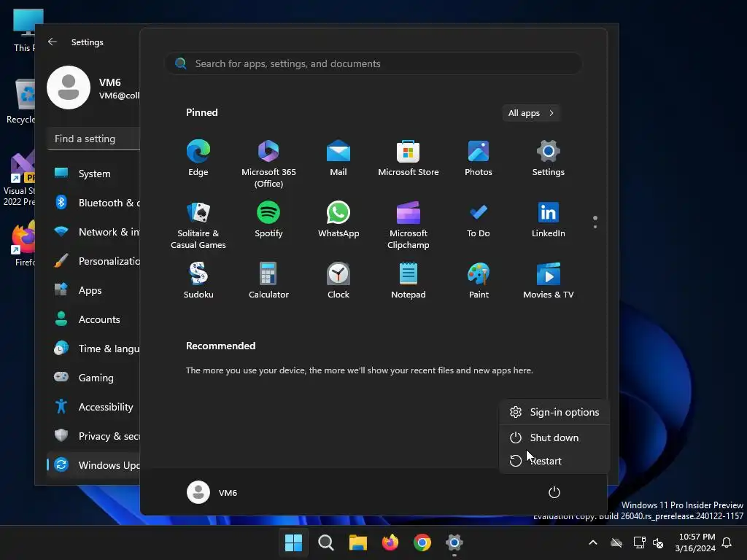Open the Mail app

pos(338,158)
